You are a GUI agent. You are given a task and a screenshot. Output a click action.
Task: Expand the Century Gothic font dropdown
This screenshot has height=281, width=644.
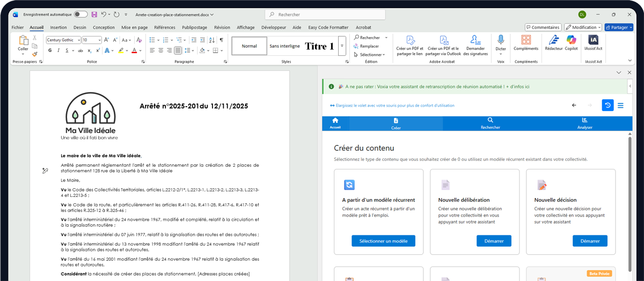(79, 40)
